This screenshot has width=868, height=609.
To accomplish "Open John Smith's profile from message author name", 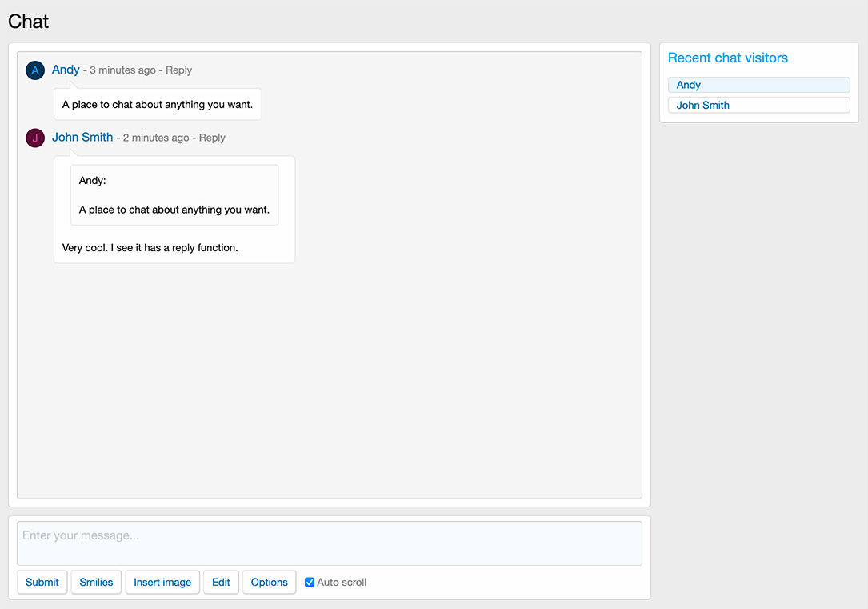I will point(82,138).
